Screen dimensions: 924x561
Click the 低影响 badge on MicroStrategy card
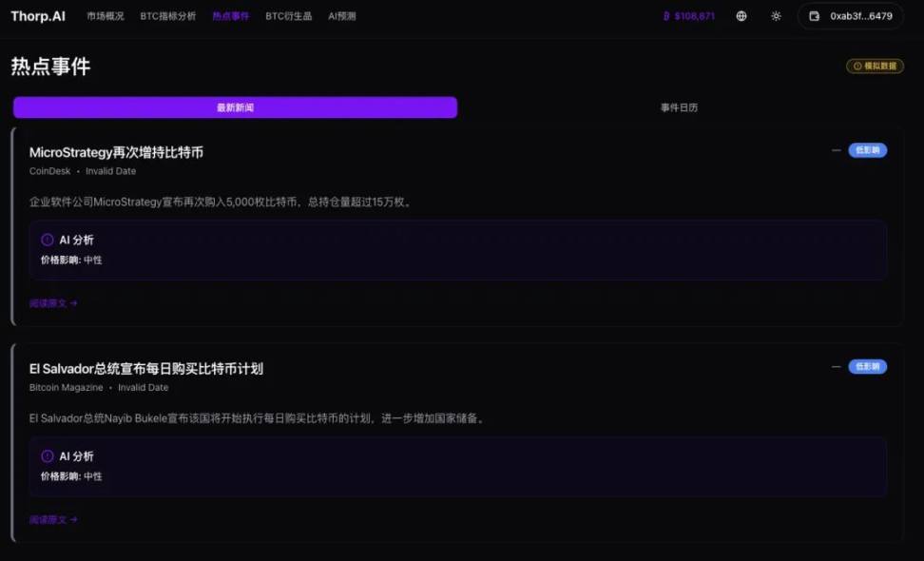[x=867, y=150]
